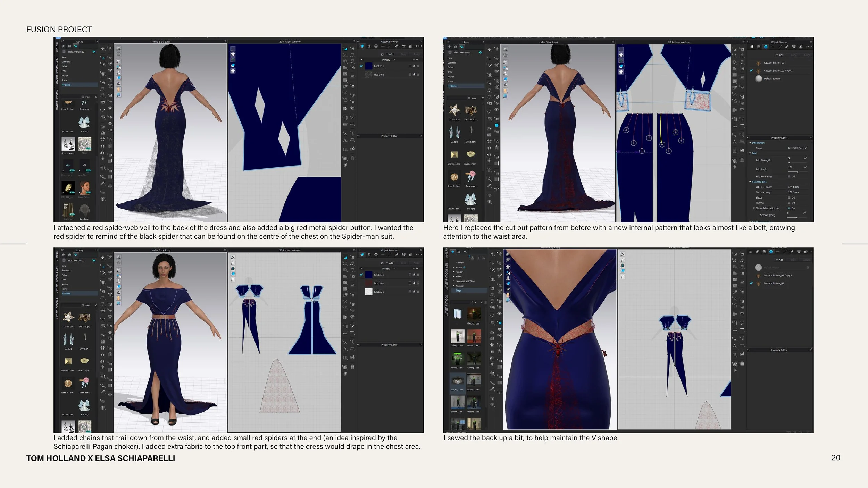
Task: Enable the Fold Rendering checkbox
Action: tap(789, 177)
